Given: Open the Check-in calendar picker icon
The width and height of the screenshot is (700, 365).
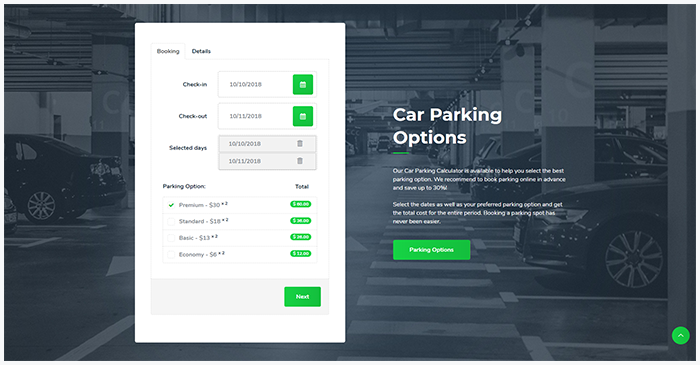Looking at the screenshot, I should click(x=303, y=84).
